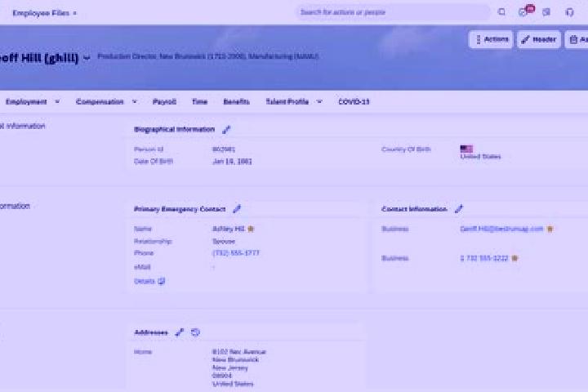Switch to the Payroll tab
The height and width of the screenshot is (392, 588).
(164, 101)
